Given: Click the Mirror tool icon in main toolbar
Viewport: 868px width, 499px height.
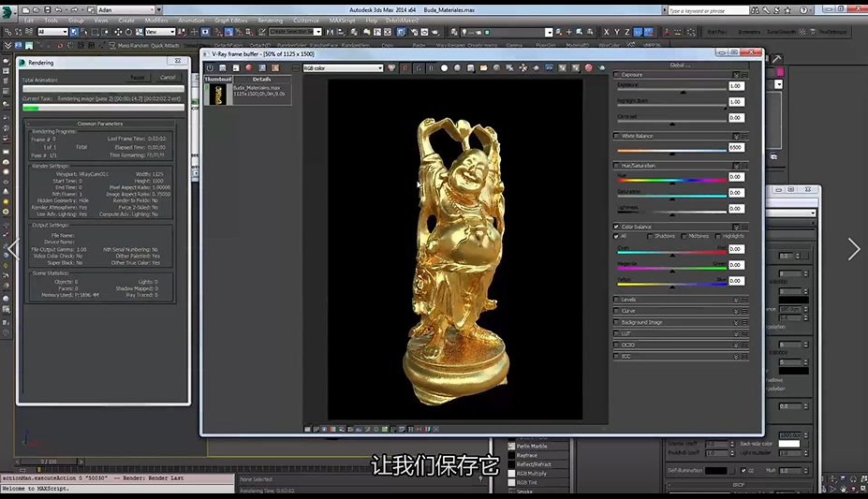Looking at the screenshot, I should coord(330,32).
